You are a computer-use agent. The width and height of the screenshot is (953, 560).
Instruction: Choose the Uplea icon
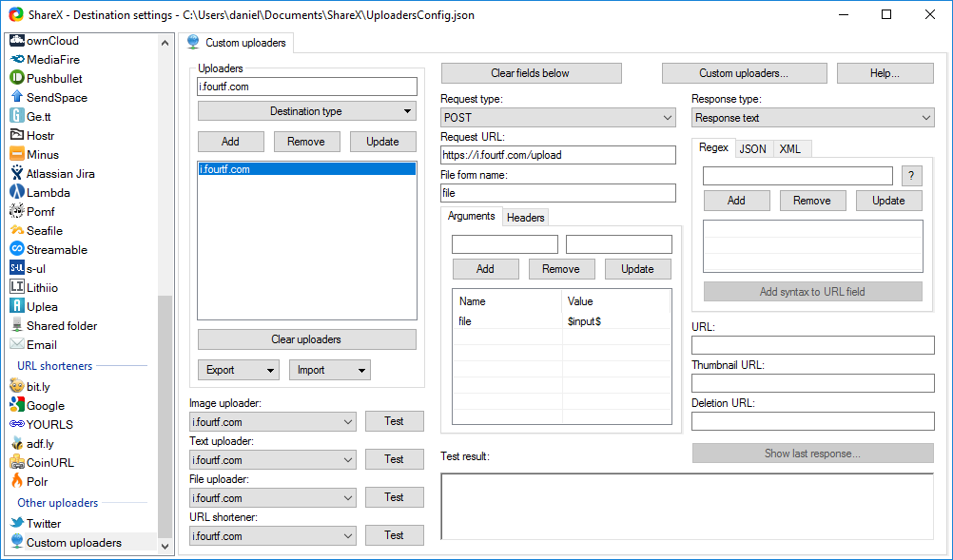point(17,306)
